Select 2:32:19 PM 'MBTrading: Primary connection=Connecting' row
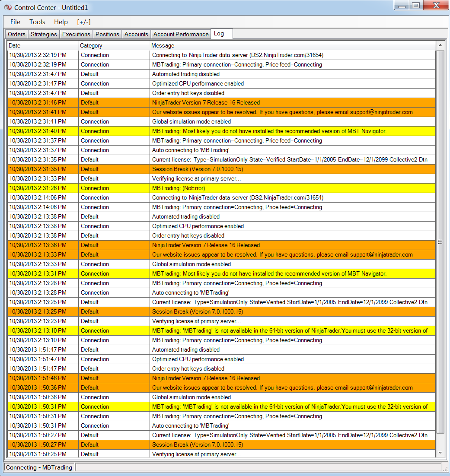The height and width of the screenshot is (476, 450). coord(221,64)
